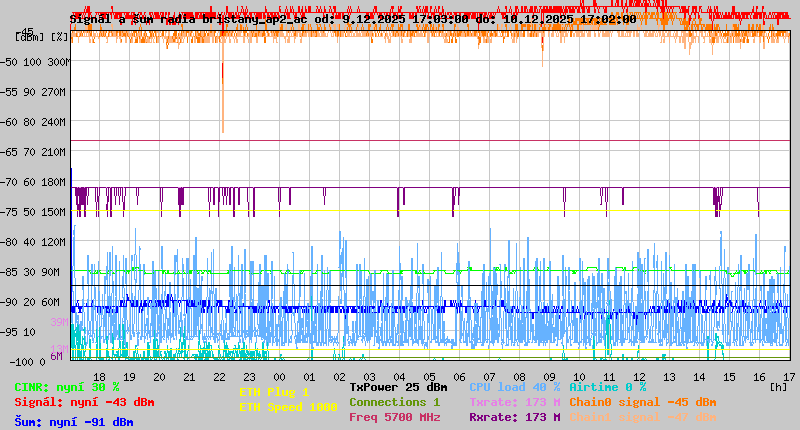Click the hour label '10' on the time axis
Screen dimensions: 800x430
pos(579,377)
